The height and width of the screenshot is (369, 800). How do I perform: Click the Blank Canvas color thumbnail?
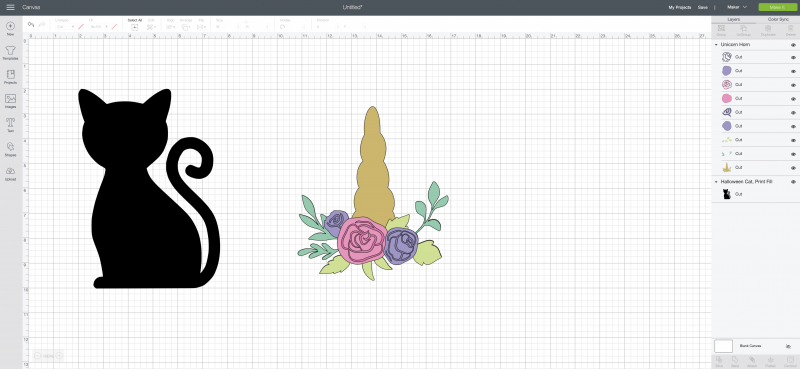723,346
